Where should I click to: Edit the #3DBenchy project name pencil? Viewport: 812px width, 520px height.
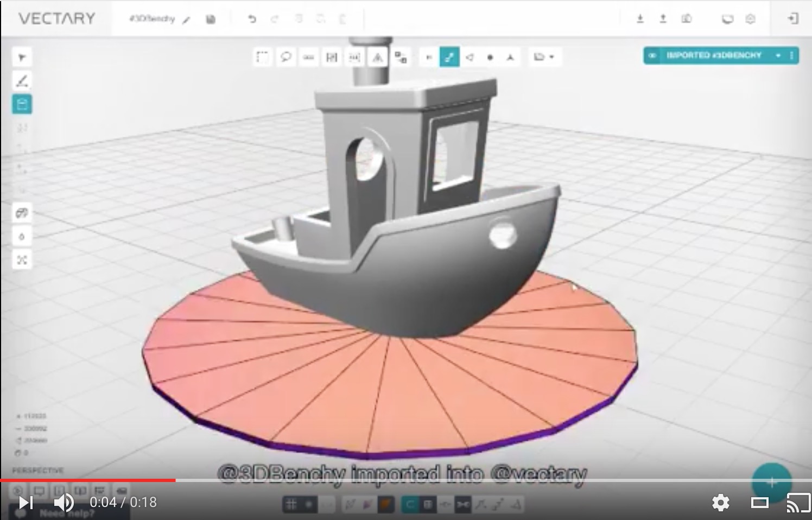click(x=186, y=20)
